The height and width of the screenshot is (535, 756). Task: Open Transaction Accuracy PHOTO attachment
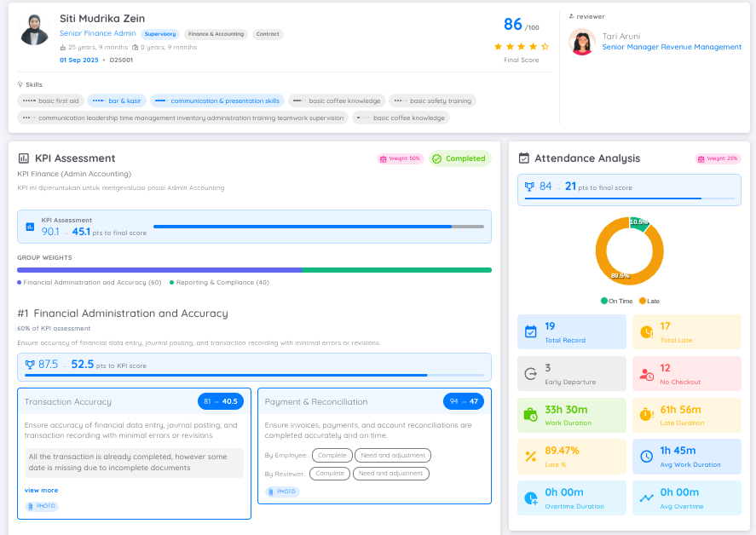click(x=42, y=506)
